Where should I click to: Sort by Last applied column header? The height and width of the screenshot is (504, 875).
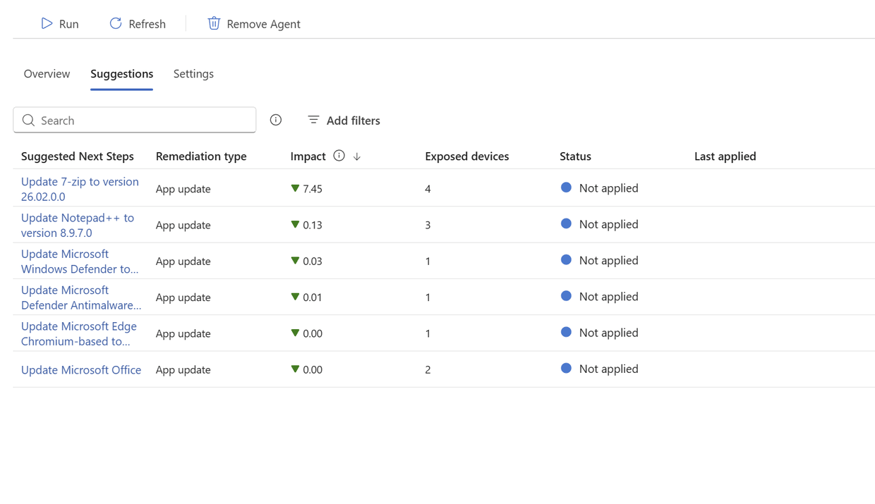tap(725, 156)
